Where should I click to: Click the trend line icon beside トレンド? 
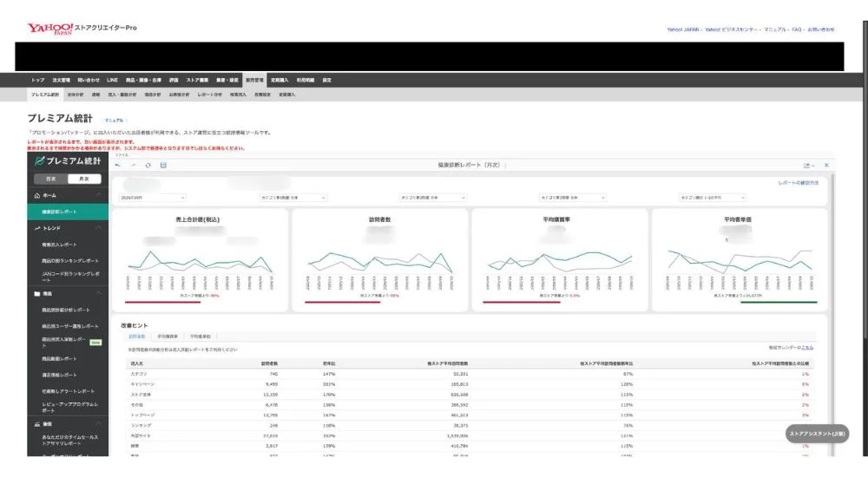pyautogui.click(x=37, y=228)
